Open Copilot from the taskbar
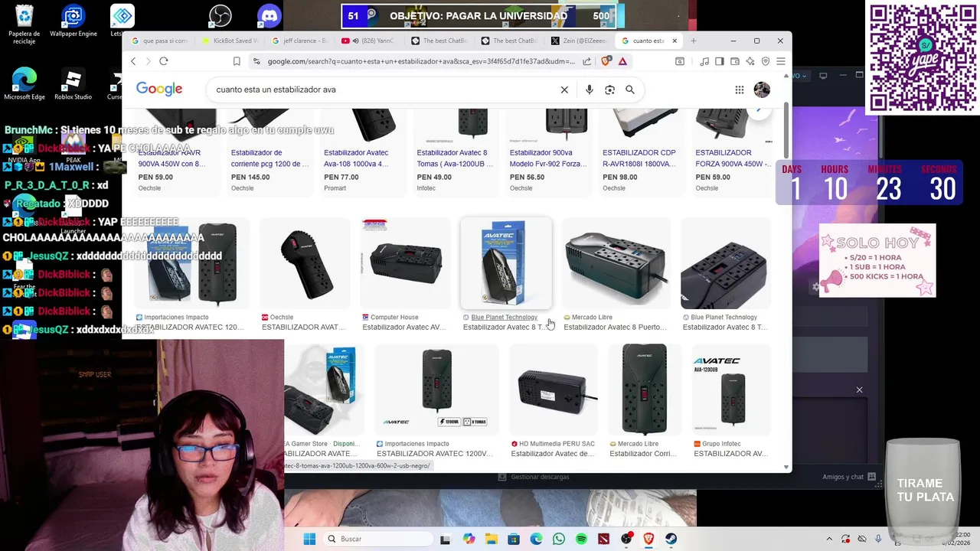Screen dimensions: 980x551 pyautogui.click(x=469, y=539)
